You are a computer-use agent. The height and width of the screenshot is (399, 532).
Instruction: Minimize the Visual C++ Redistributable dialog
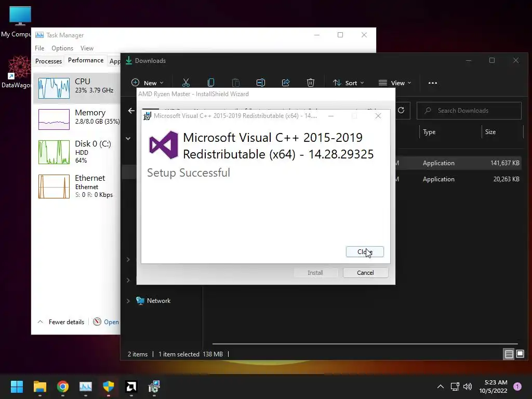(x=331, y=116)
